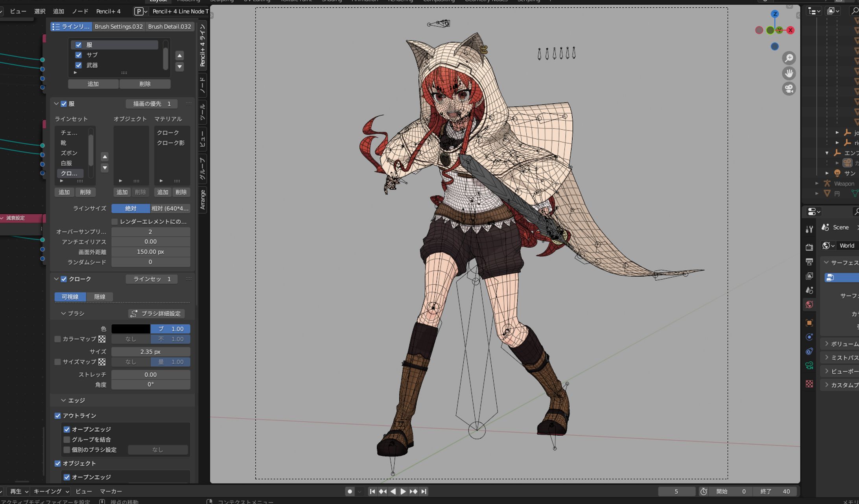Open the キーイング dropdown
Image resolution: width=859 pixels, height=504 pixels.
pyautogui.click(x=51, y=491)
